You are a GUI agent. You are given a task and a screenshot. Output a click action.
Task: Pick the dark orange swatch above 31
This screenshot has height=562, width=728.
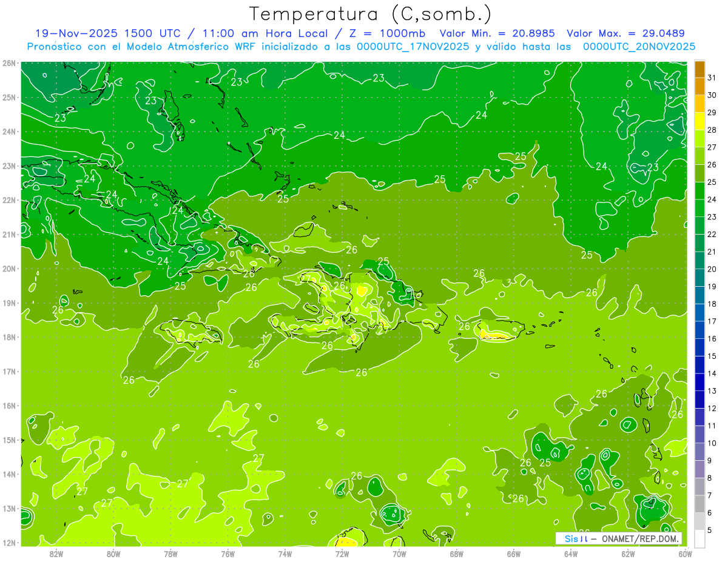(x=699, y=69)
